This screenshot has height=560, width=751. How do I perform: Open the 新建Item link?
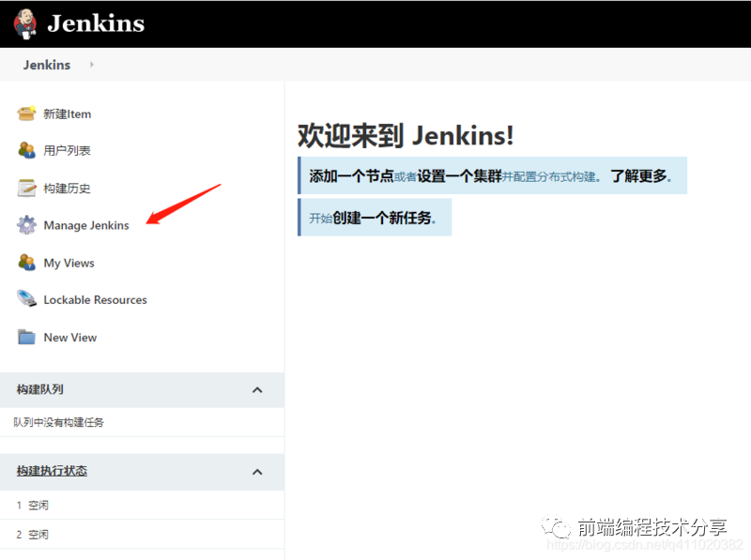[67, 114]
